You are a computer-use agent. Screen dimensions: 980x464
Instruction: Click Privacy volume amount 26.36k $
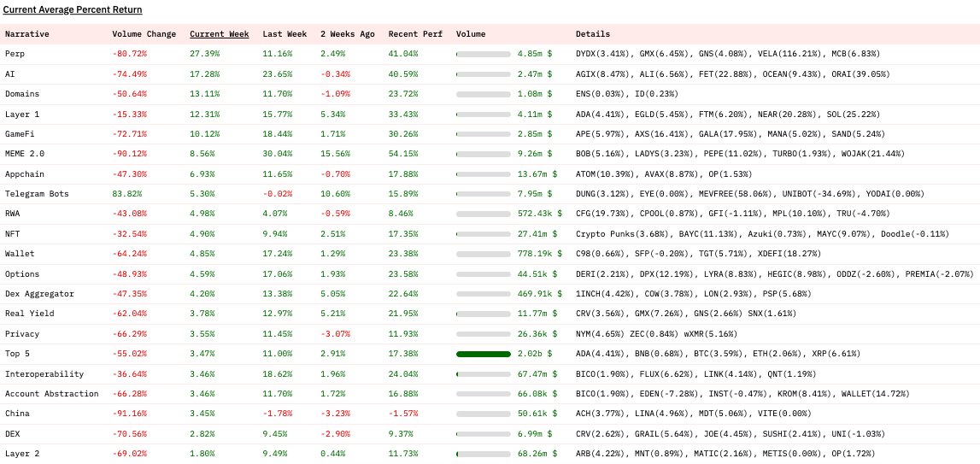point(537,333)
